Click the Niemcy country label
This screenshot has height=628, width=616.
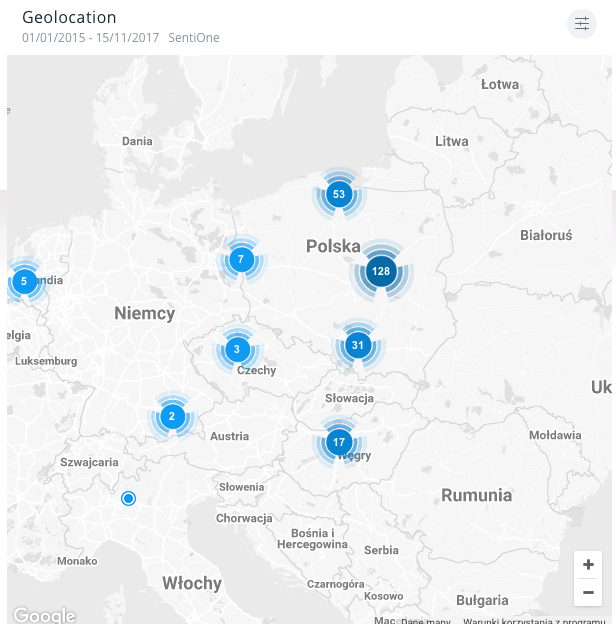click(144, 313)
